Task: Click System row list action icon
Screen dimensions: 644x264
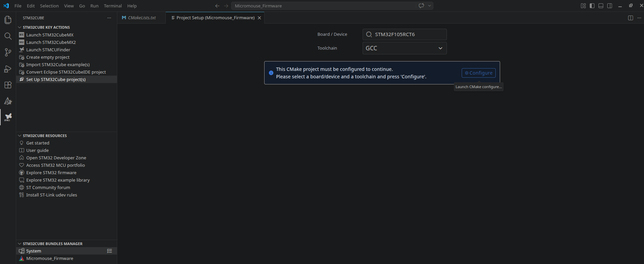Action: (x=110, y=251)
